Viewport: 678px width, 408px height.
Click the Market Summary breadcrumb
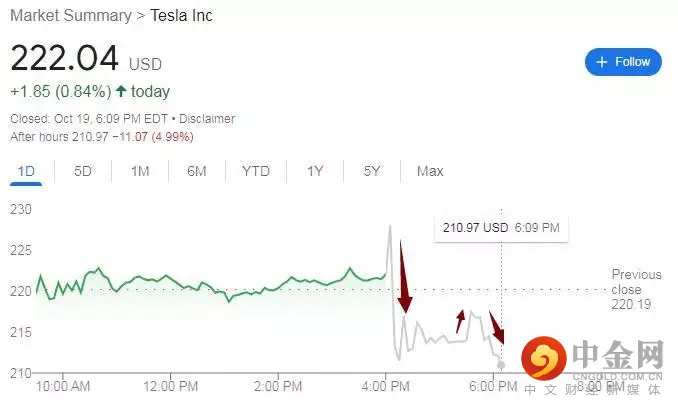coord(71,15)
